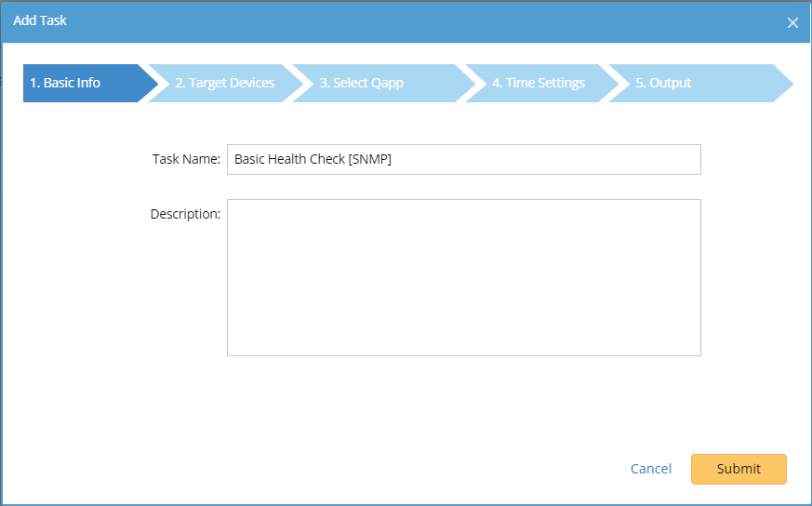Cancel the task creation
The width and height of the screenshot is (812, 506).
[650, 469]
